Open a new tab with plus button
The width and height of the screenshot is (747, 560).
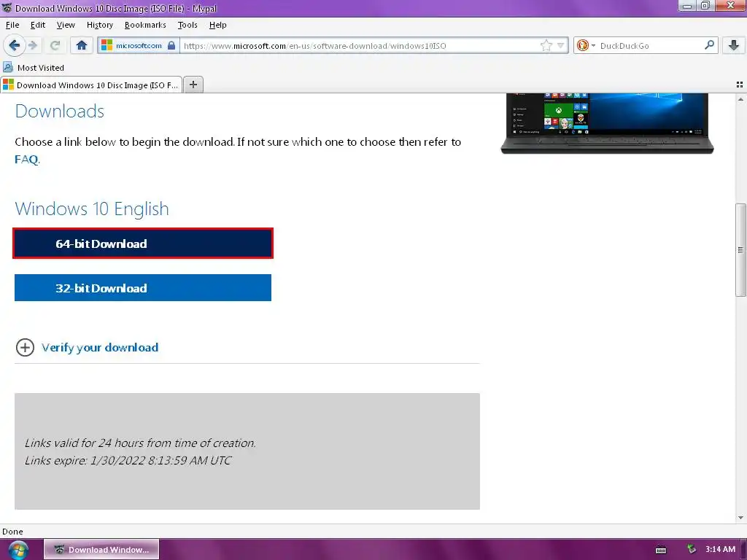(193, 85)
